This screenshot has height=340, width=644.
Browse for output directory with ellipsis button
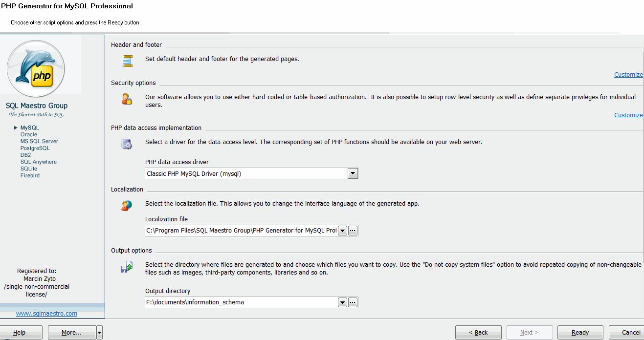[x=353, y=302]
